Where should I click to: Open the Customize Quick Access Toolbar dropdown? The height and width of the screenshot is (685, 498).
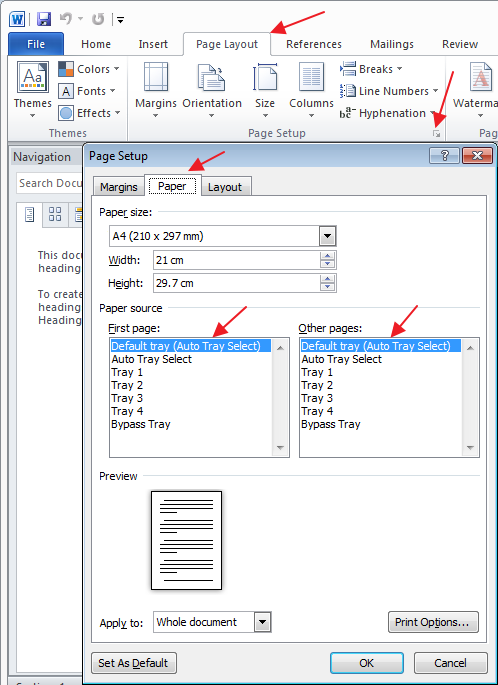[121, 20]
